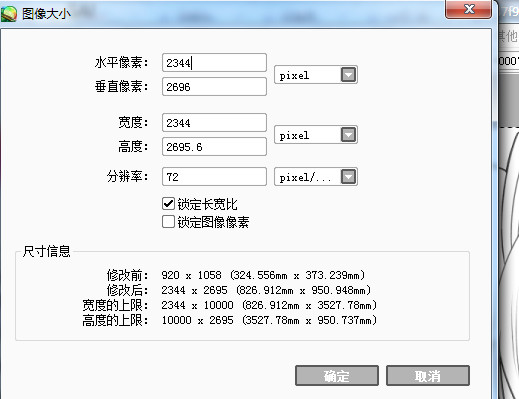Screen dimensions: 519x399
Task: Click the 图像大小 title text
Action: coord(46,14)
